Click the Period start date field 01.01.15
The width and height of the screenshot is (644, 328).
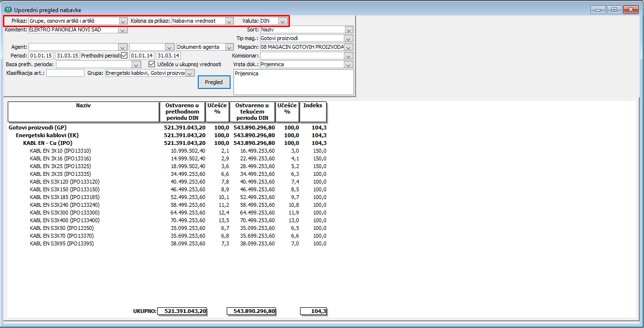[x=41, y=56]
